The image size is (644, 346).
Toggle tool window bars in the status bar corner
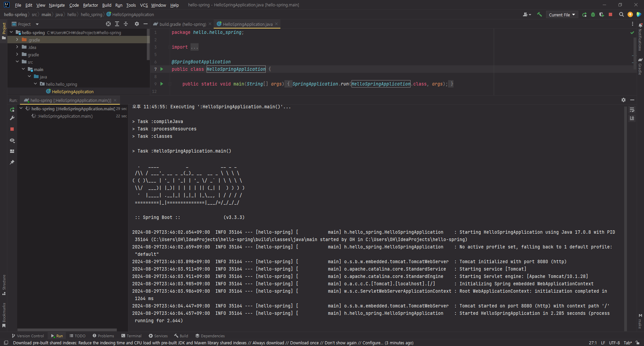[6, 343]
